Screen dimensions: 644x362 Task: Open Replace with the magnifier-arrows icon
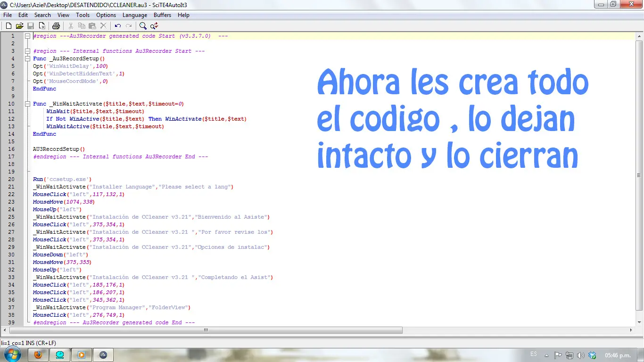pos(154,26)
